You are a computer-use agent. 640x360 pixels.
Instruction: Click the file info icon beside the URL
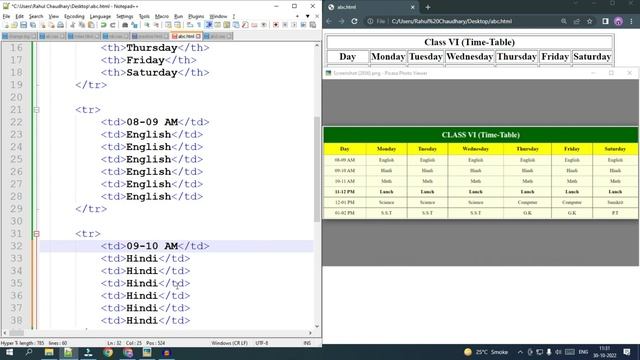coord(370,21)
